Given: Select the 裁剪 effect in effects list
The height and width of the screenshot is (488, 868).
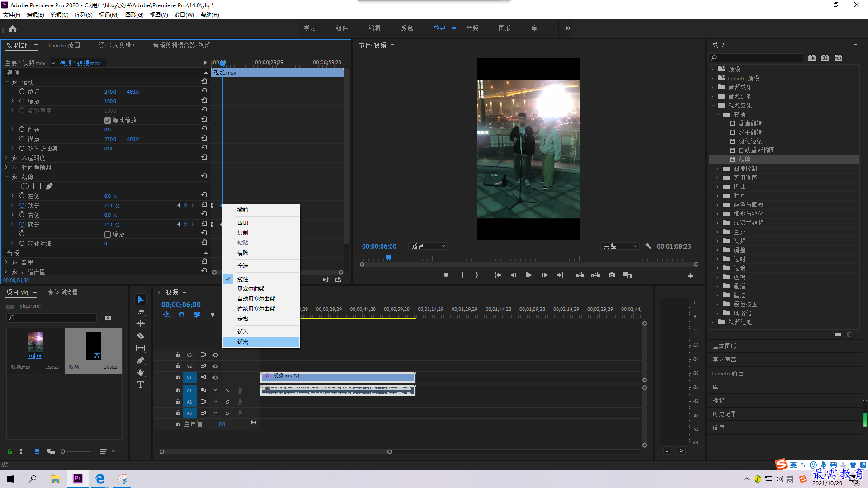Looking at the screenshot, I should [784, 160].
